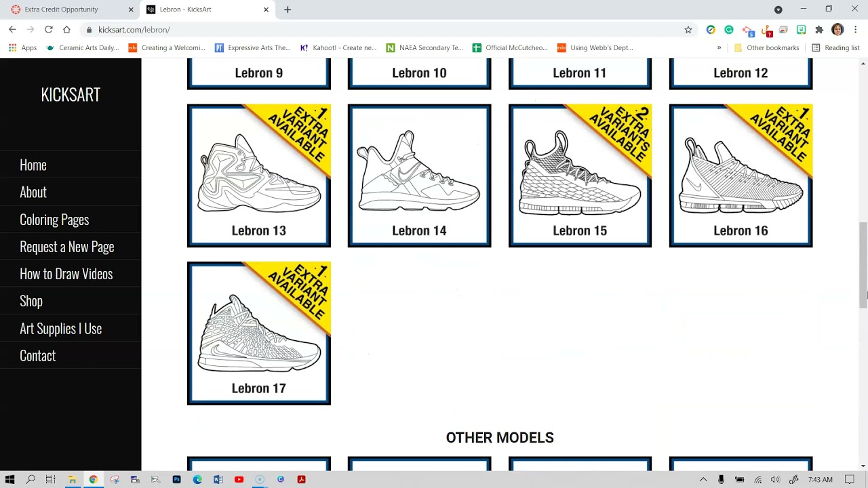
Task: Open the About page
Action: 33,192
